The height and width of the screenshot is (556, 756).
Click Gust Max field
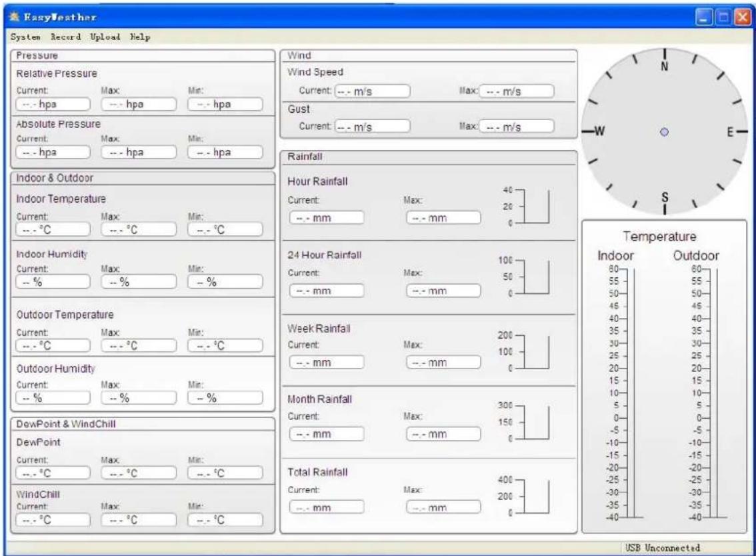517,127
